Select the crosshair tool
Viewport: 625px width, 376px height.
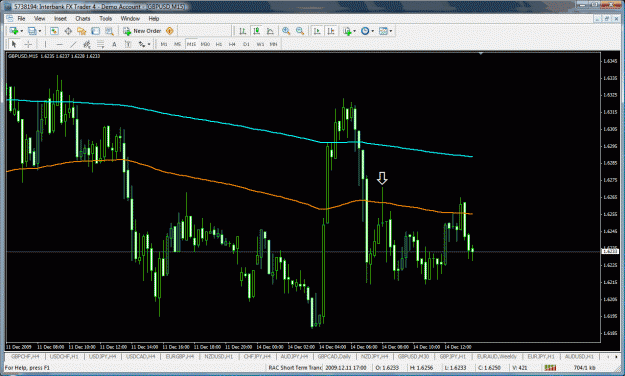(x=28, y=44)
